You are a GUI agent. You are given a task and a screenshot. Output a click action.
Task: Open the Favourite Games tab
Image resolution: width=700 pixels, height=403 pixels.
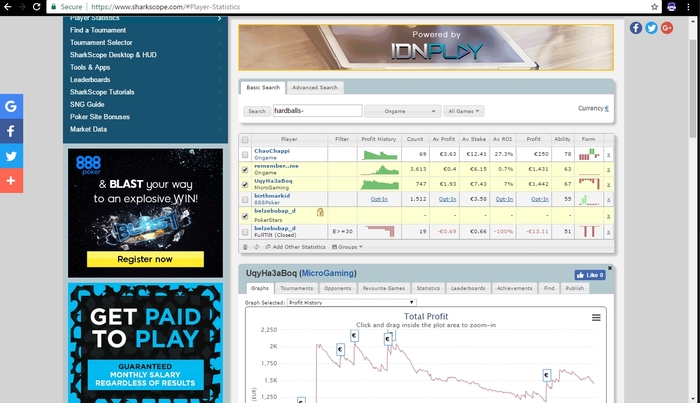[384, 288]
